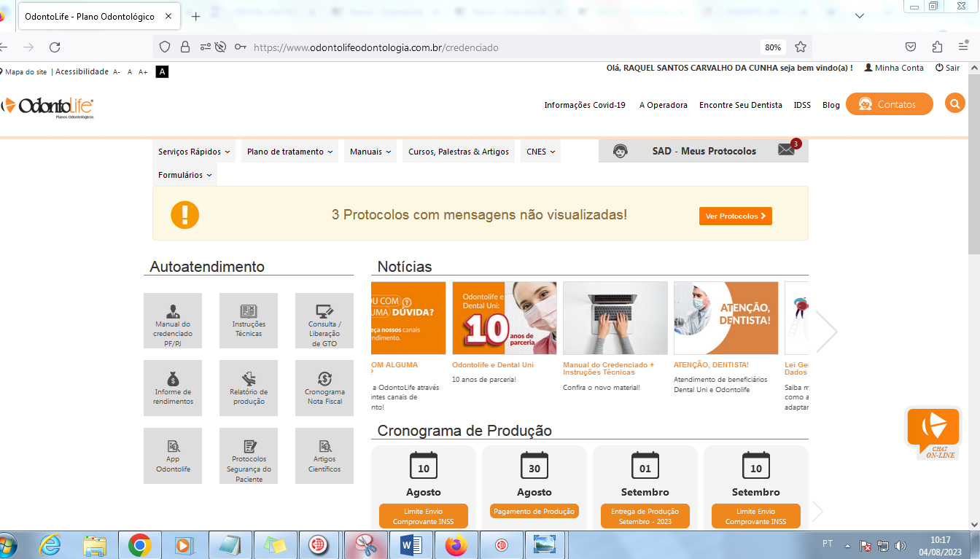Open Minha Conta link
This screenshot has width=980, height=559.
894,68
